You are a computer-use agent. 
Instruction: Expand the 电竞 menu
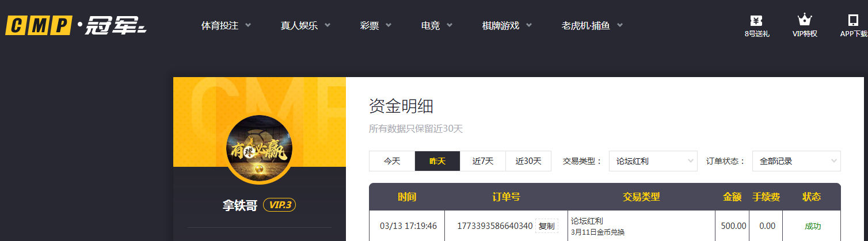click(437, 26)
